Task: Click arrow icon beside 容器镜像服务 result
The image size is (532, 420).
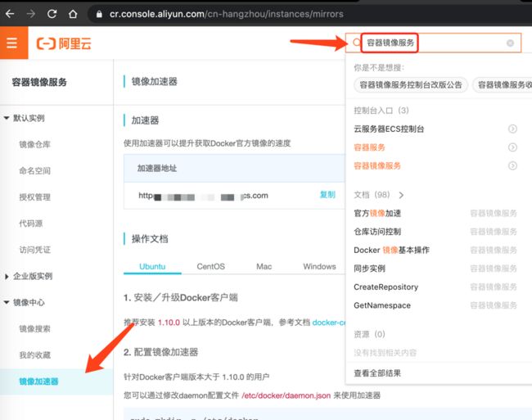Action: pyautogui.click(x=512, y=165)
